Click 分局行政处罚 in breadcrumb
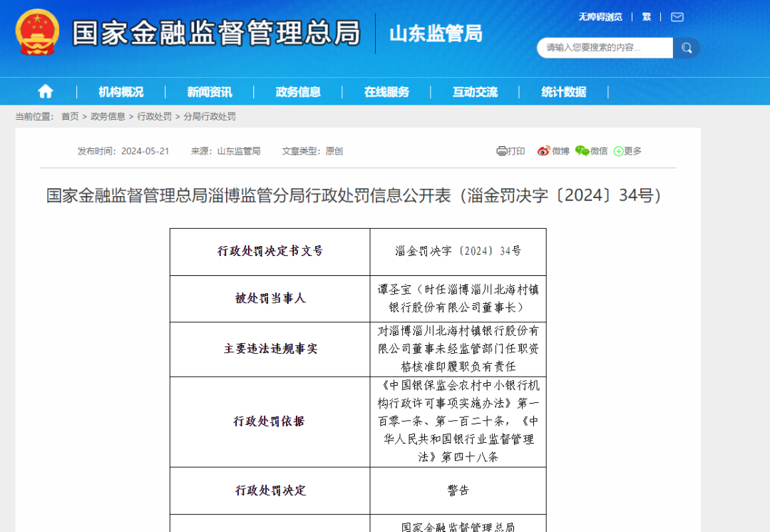Screen dimensions: 770x532 (x=210, y=116)
